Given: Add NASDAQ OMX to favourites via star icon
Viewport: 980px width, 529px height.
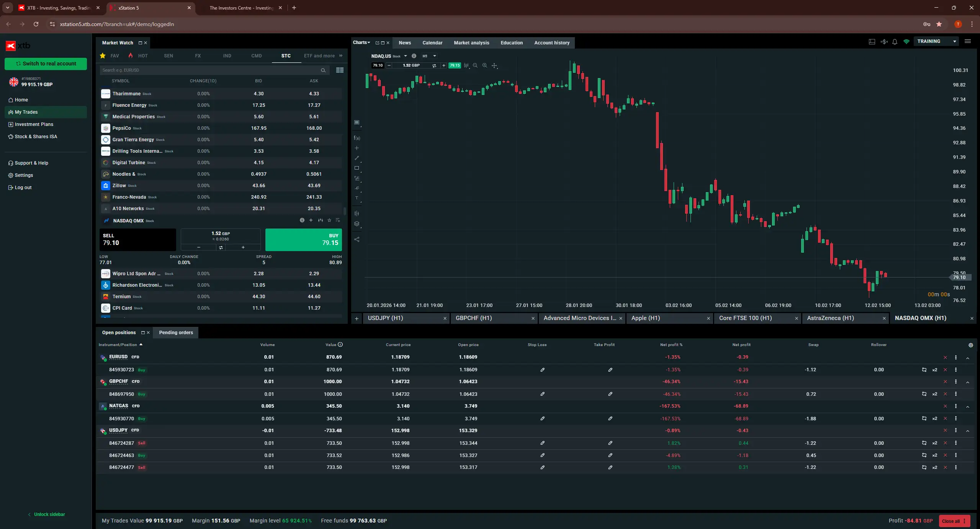Looking at the screenshot, I should click(x=330, y=220).
